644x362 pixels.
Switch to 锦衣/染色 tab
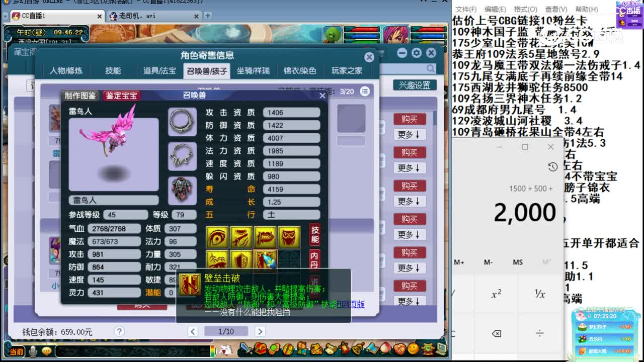click(x=300, y=71)
